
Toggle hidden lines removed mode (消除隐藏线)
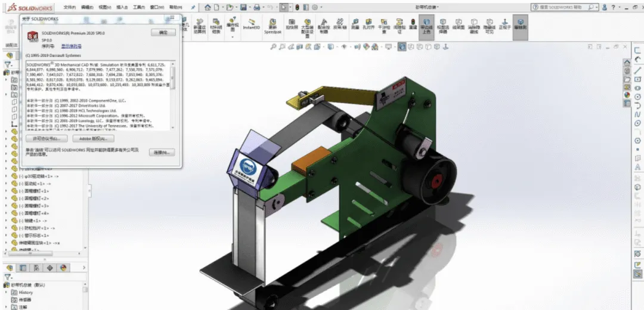474,26
